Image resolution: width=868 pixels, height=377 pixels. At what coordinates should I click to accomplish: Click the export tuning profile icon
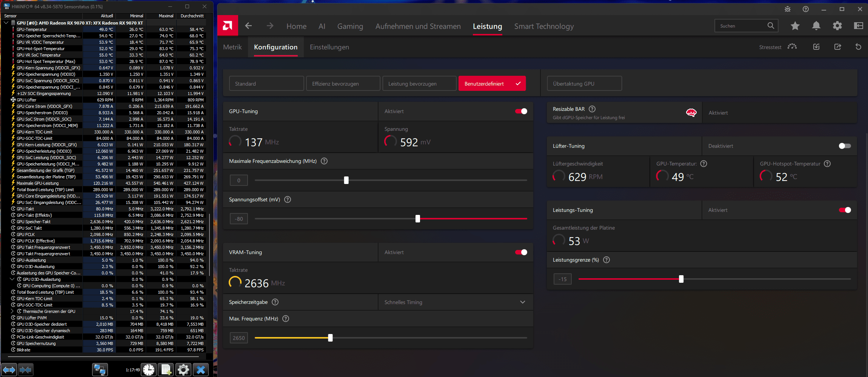(837, 47)
